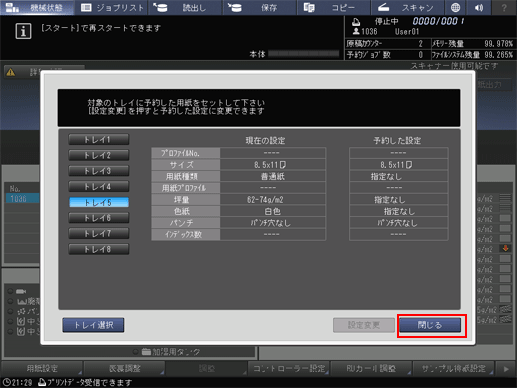Click the メモリー残量 percentage
The image size is (517, 388).
pos(499,44)
